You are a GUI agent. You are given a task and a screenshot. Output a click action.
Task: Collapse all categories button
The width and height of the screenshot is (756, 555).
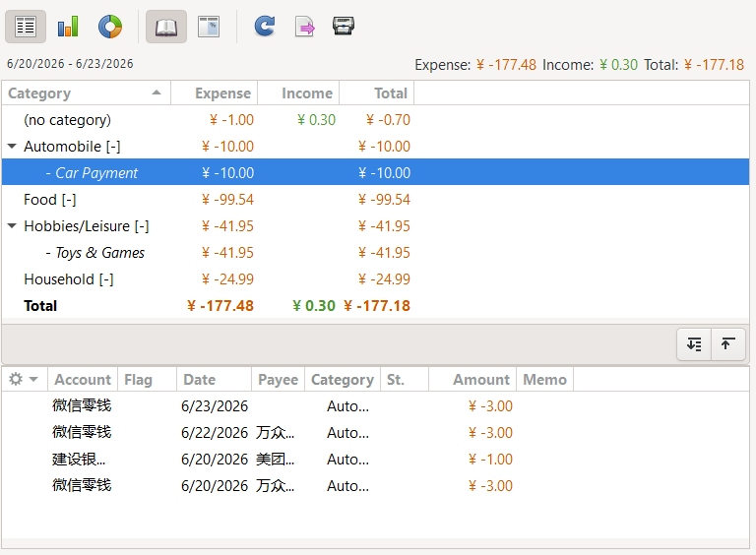click(x=728, y=344)
